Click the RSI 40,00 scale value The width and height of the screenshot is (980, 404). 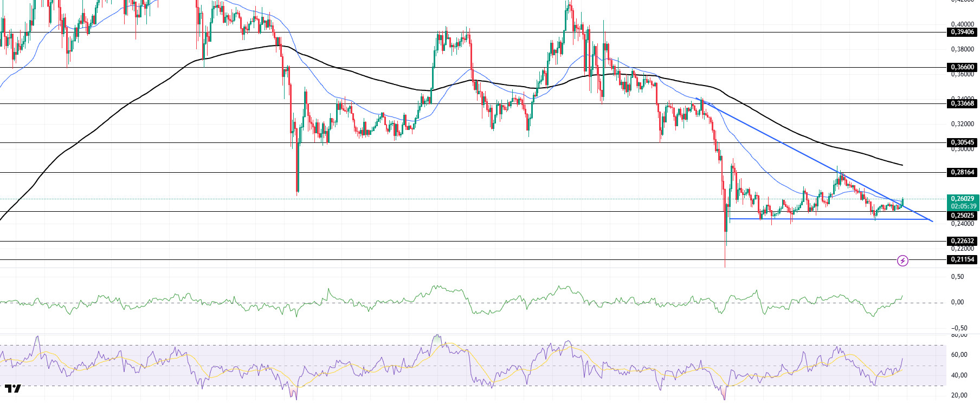click(x=959, y=375)
